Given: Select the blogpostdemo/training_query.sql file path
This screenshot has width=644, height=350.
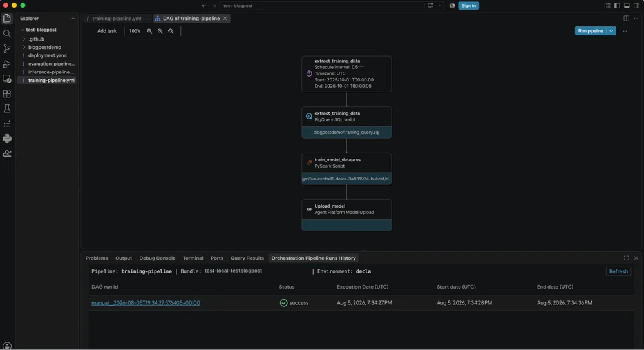Looking at the screenshot, I should (346, 132).
